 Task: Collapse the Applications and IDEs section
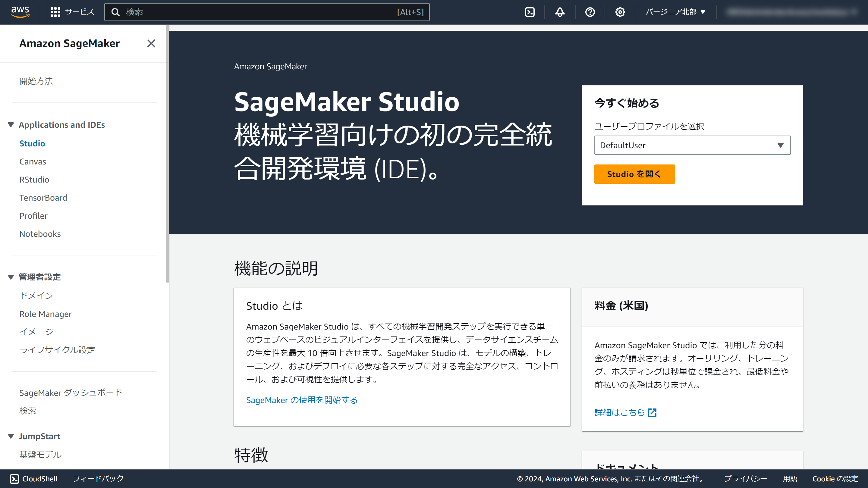click(x=11, y=124)
